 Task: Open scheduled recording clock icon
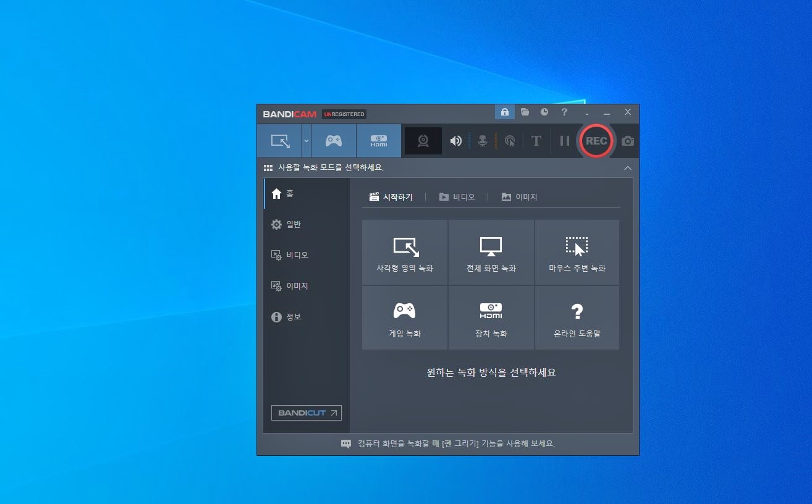(544, 112)
